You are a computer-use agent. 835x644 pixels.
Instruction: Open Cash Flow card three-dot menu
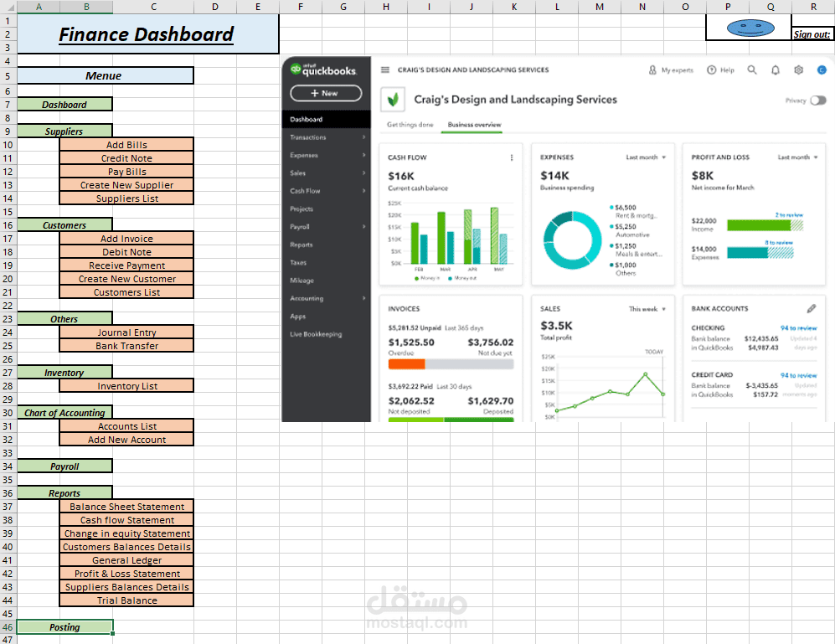point(512,157)
